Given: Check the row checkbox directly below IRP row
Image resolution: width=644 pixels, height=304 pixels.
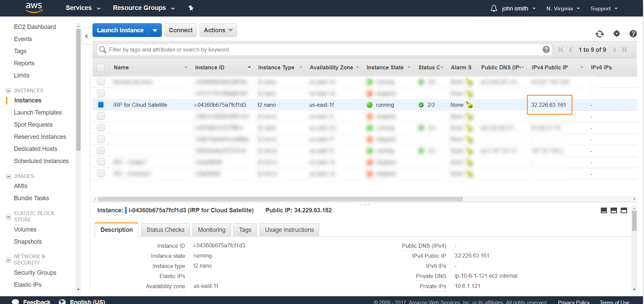Looking at the screenshot, I should click(101, 116).
